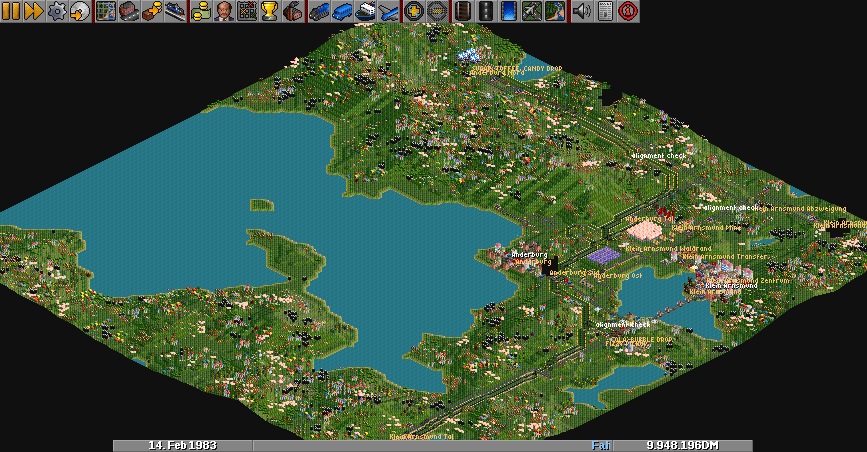Click the zoom out magnifier icon
Viewport: 867px width, 452px height.
coord(437,11)
